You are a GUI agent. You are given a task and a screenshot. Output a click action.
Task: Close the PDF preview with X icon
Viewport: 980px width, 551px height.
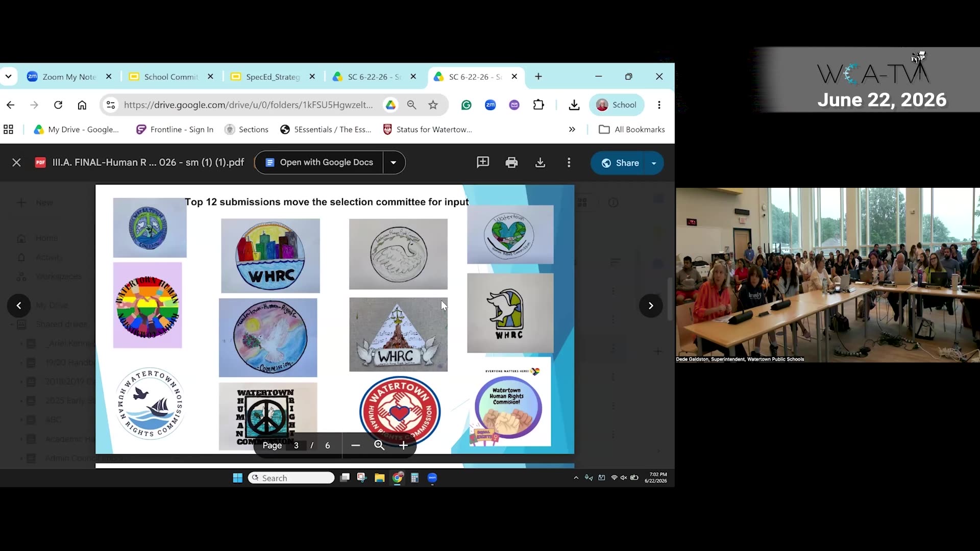pos(16,162)
